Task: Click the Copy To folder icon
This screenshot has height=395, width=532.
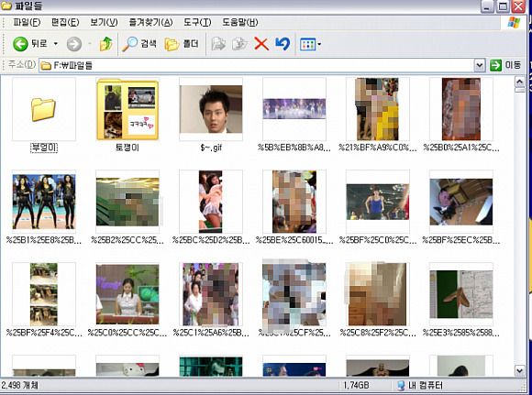Action: point(239,44)
